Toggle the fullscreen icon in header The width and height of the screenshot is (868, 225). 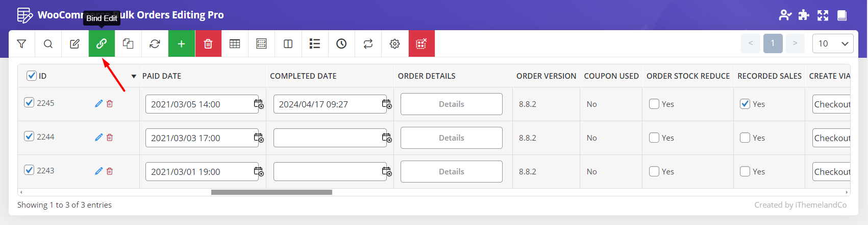823,15
